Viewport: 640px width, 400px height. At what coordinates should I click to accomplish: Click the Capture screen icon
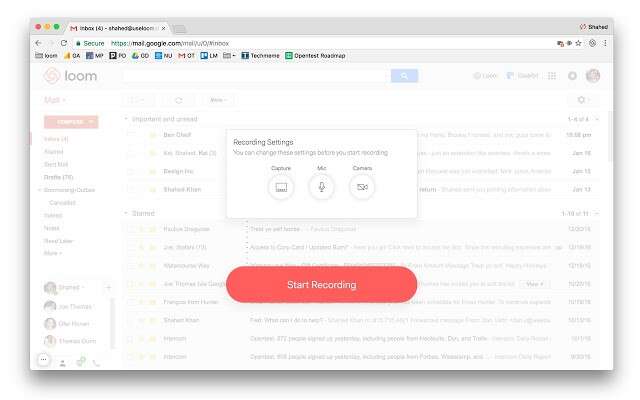pos(281,187)
